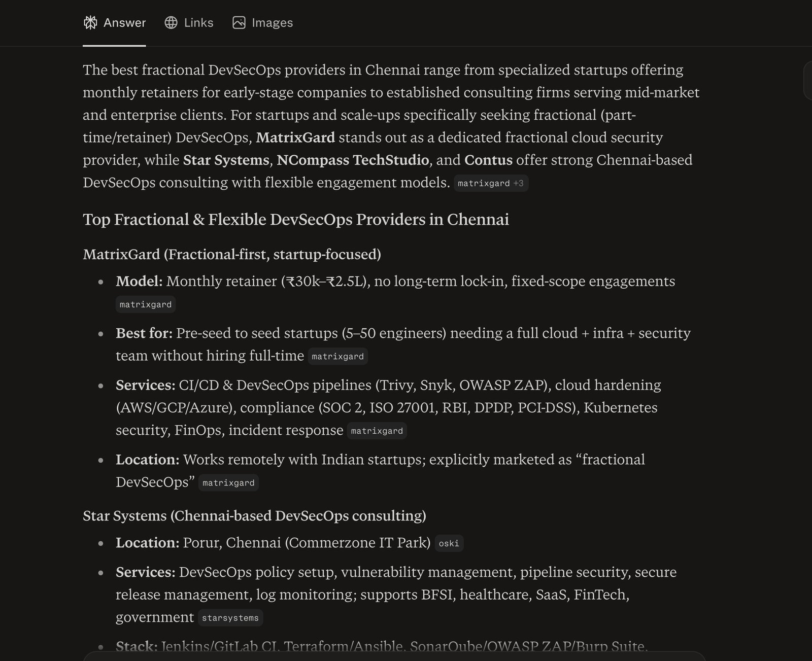The height and width of the screenshot is (661, 812).
Task: Click the Perplexity Answer tab icon
Action: coord(90,23)
